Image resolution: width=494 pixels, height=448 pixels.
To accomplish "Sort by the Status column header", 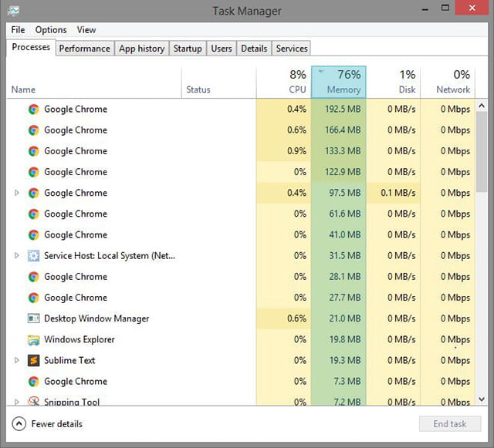I will click(x=219, y=83).
